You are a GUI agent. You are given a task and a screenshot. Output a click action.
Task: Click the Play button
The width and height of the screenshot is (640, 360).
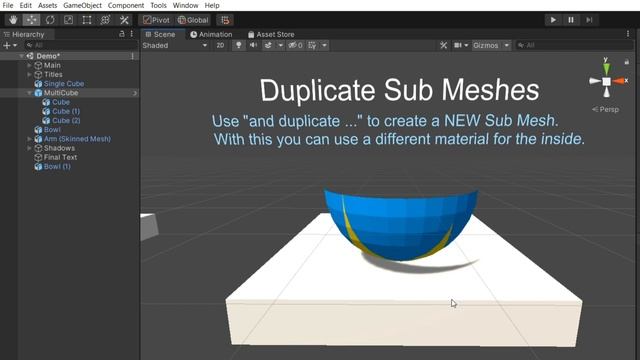tap(553, 20)
